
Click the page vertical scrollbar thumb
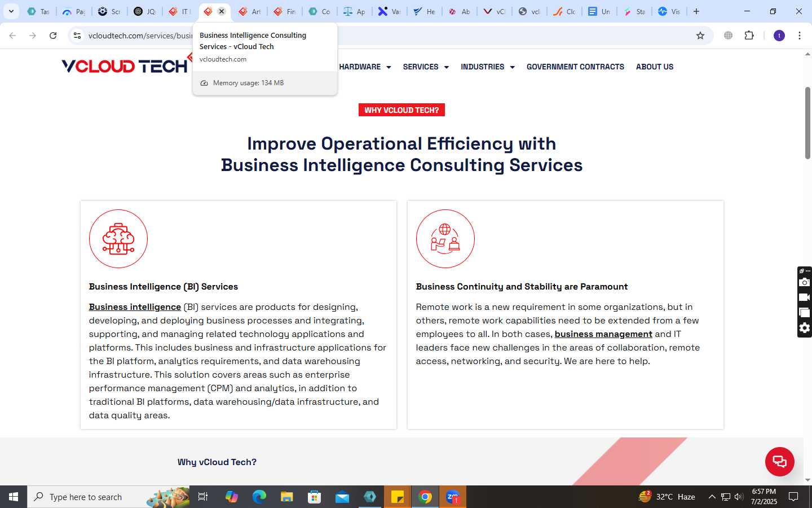tap(807, 123)
